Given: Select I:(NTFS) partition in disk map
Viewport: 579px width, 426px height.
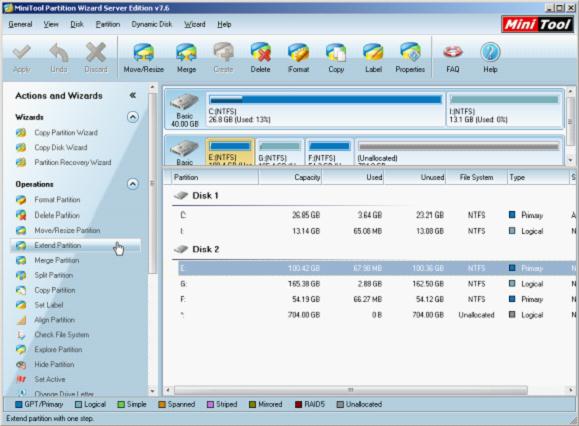Looking at the screenshot, I should click(504, 109).
